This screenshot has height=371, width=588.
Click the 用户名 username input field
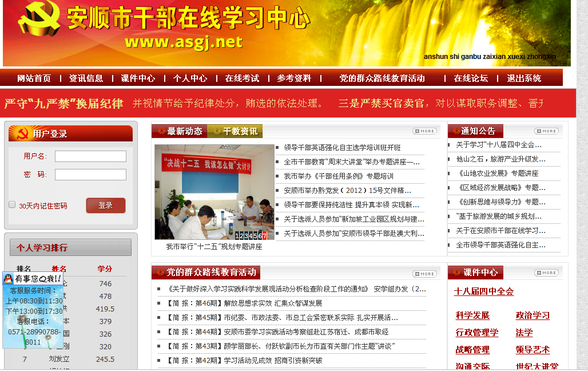(90, 156)
